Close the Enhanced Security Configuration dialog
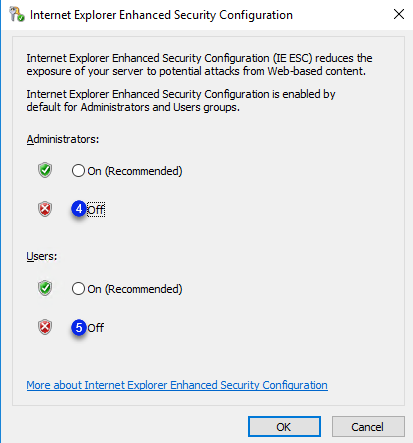This screenshot has width=413, height=443. click(x=399, y=14)
